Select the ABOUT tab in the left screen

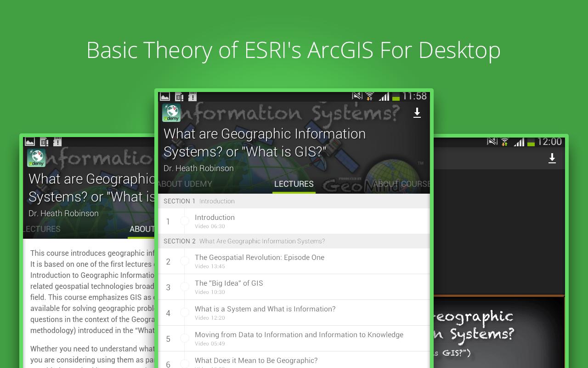[x=141, y=229]
